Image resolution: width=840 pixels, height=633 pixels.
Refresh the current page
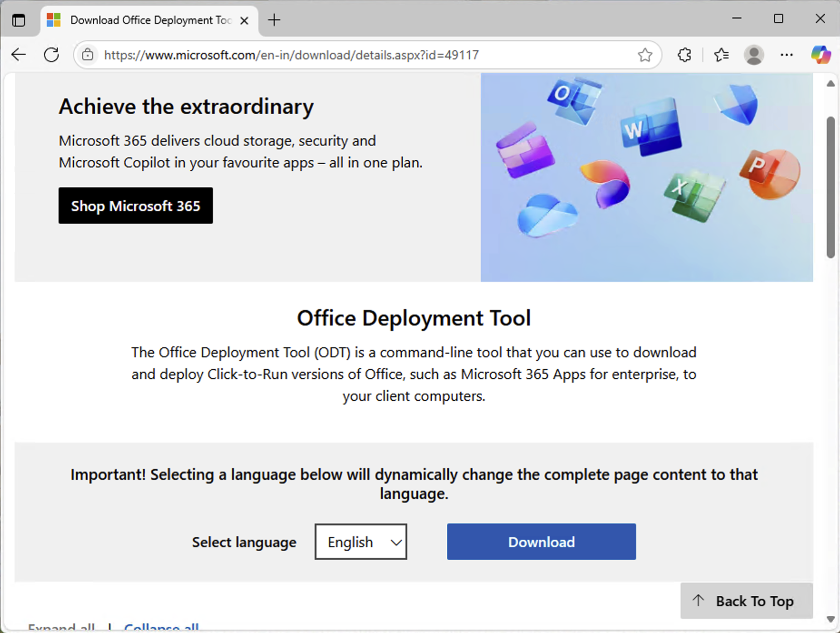pos(51,55)
